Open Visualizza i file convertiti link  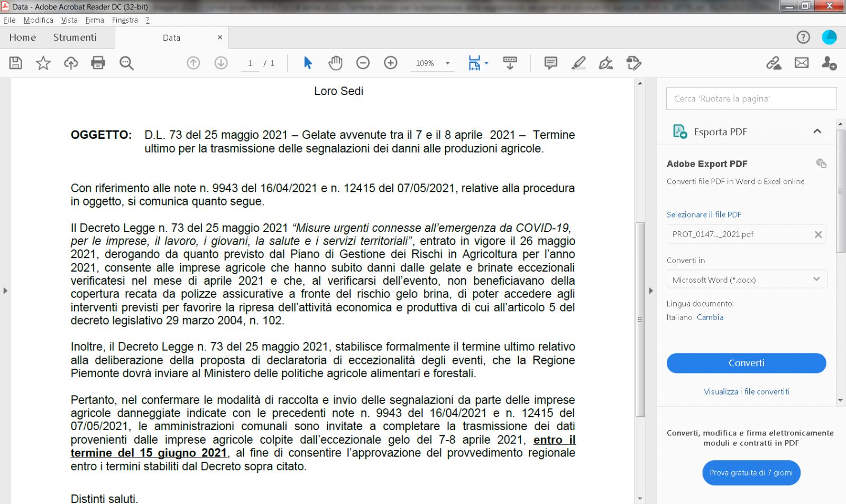click(x=746, y=391)
